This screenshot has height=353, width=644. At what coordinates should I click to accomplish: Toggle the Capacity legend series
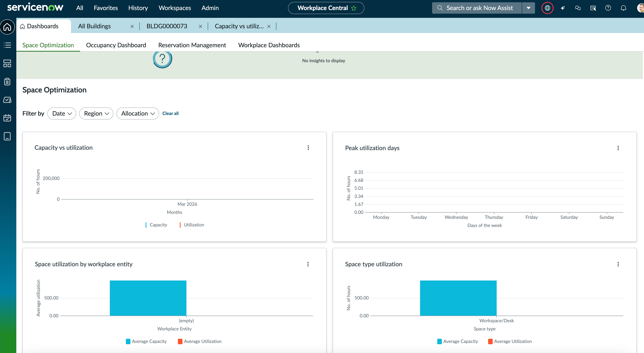tap(156, 225)
